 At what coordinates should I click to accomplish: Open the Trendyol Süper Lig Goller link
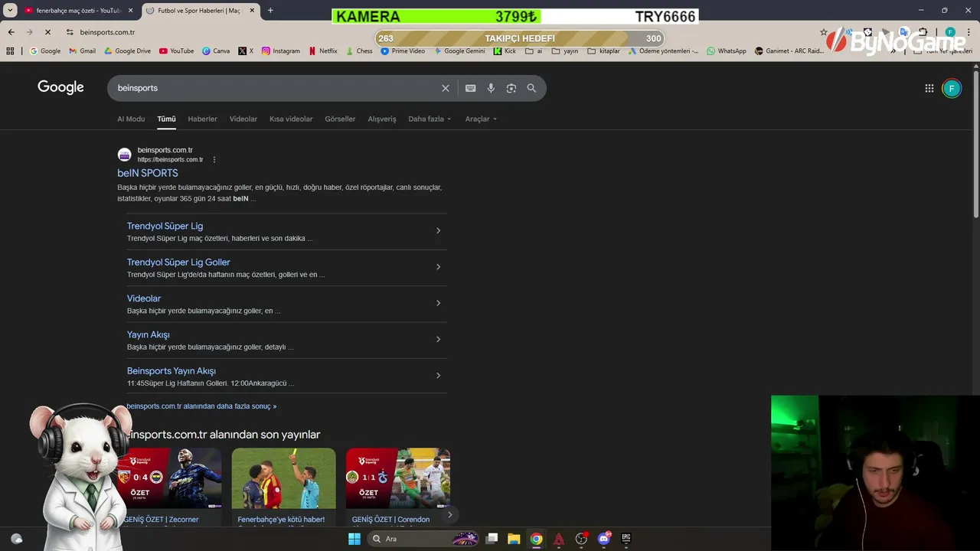178,262
